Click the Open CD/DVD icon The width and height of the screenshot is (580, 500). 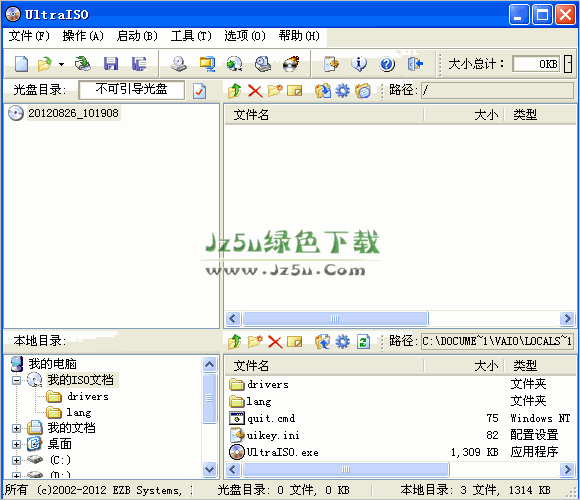82,64
